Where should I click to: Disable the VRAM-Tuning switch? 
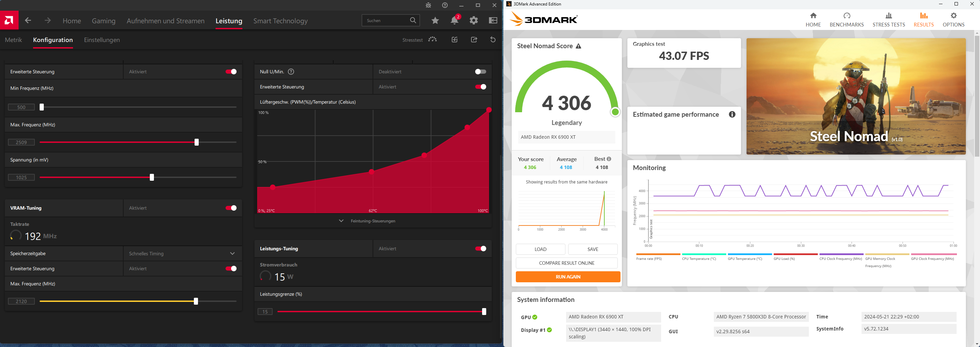231,208
